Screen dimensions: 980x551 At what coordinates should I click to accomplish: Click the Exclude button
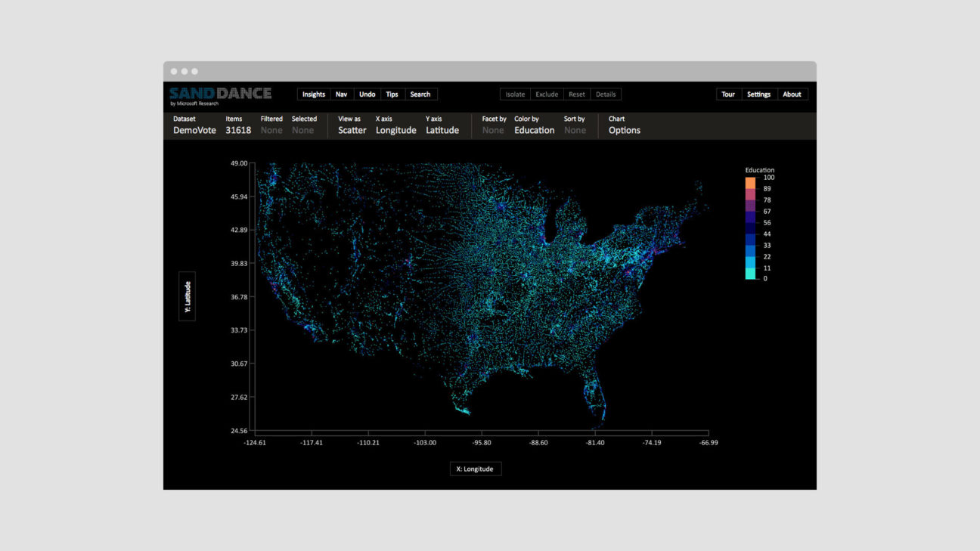pyautogui.click(x=547, y=94)
